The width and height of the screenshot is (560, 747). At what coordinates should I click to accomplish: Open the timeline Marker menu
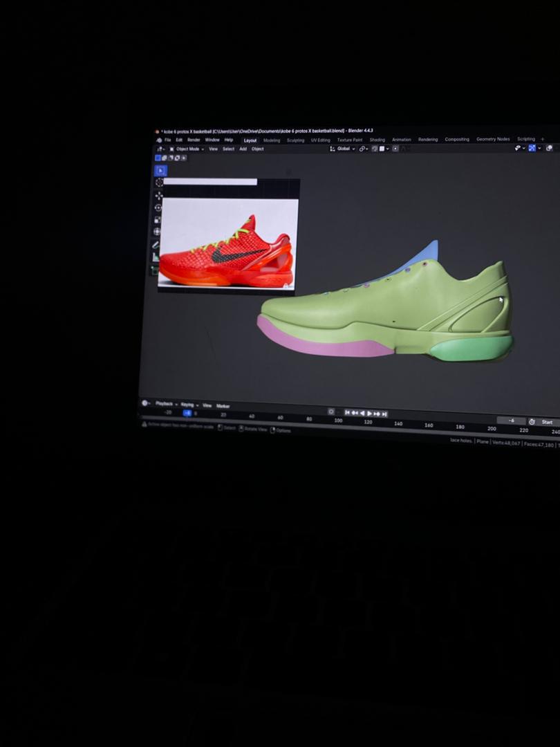click(223, 406)
